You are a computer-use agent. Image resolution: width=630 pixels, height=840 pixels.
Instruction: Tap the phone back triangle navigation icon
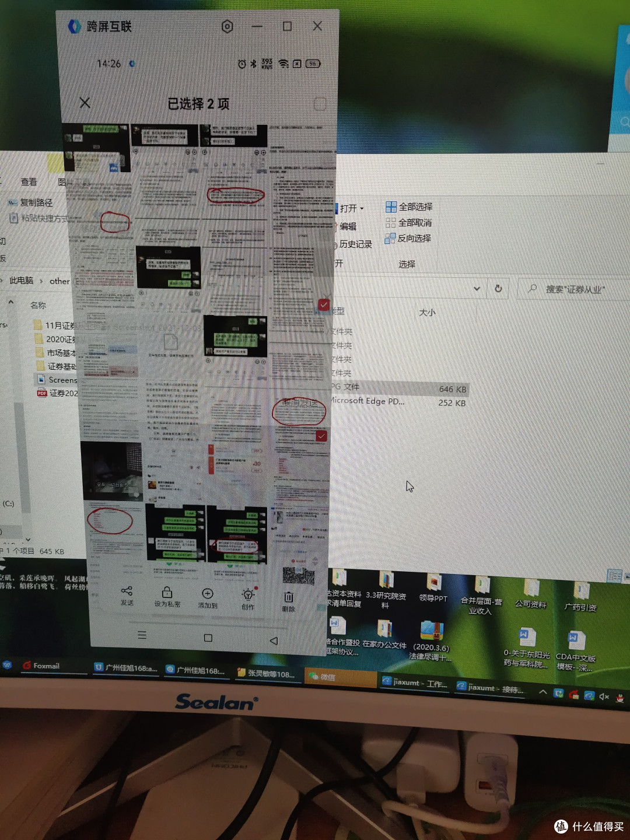click(274, 640)
